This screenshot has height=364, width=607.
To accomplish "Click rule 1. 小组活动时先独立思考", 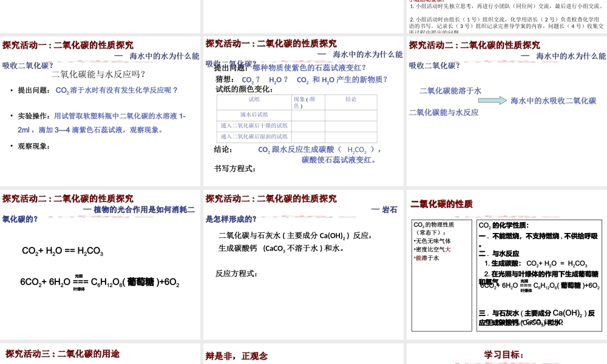I will coord(506,6).
